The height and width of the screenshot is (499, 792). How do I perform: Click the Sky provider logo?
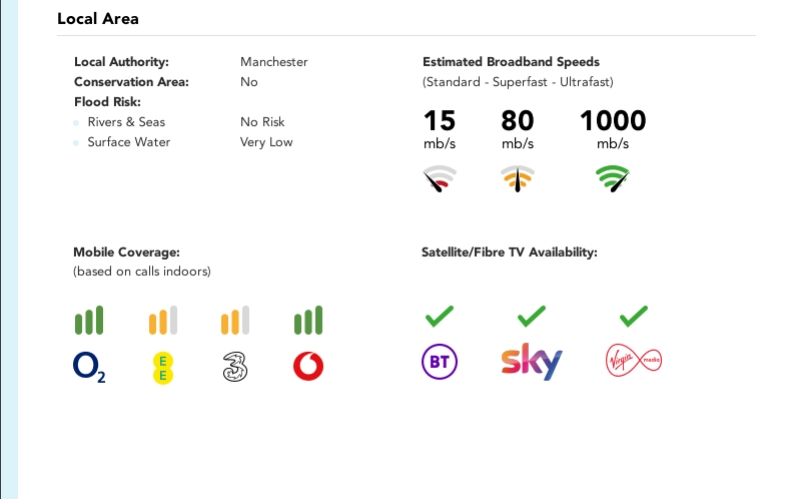(531, 362)
